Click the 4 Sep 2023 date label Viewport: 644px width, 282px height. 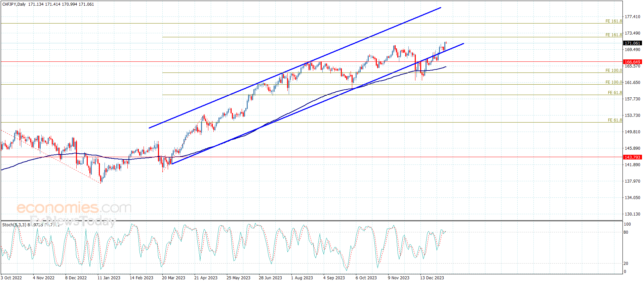[334, 278]
